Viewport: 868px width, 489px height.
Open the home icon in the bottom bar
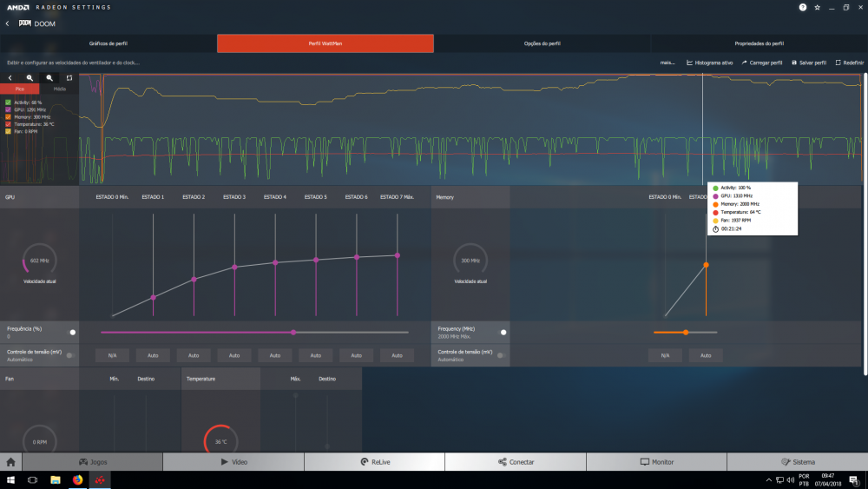[x=11, y=462]
